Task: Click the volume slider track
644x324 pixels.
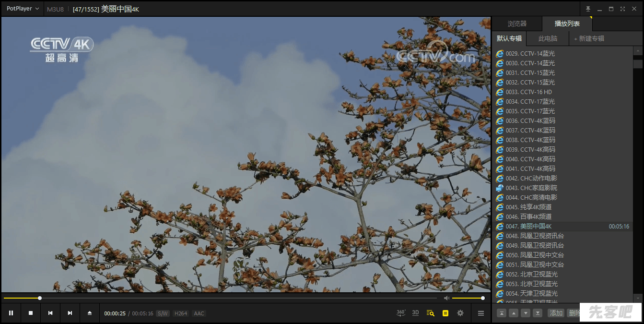Action: pos(467,298)
